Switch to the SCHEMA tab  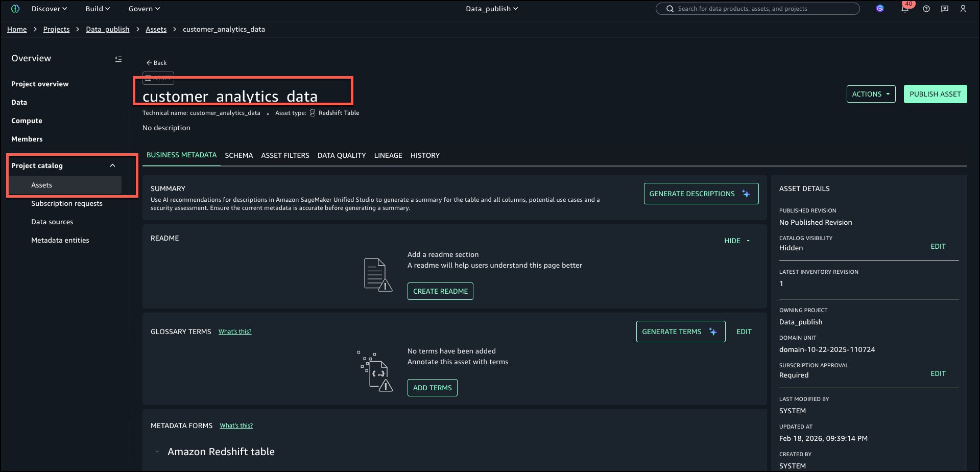tap(238, 155)
